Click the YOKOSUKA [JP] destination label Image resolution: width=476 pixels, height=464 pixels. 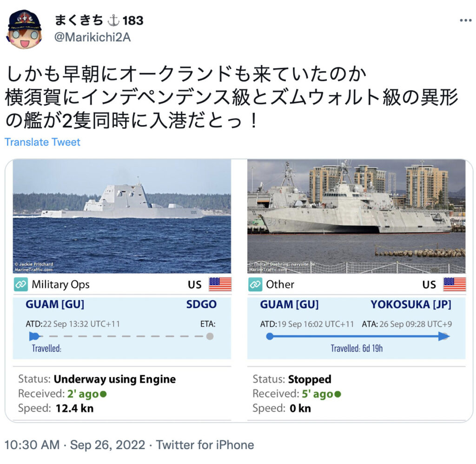pos(411,304)
